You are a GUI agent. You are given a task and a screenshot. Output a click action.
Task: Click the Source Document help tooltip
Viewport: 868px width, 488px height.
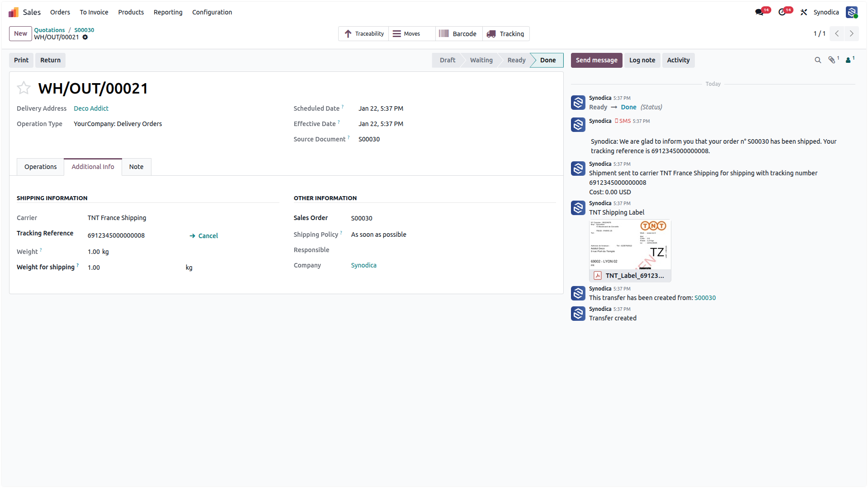click(x=349, y=137)
